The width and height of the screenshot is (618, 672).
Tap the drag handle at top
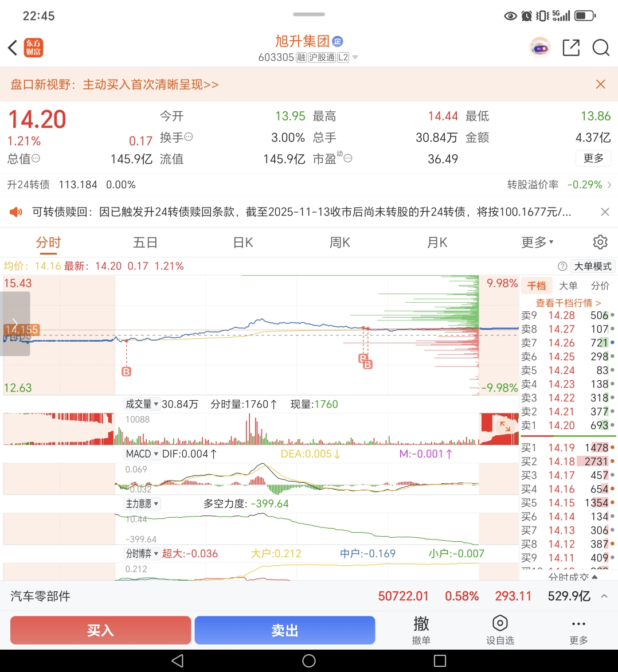click(309, 14)
